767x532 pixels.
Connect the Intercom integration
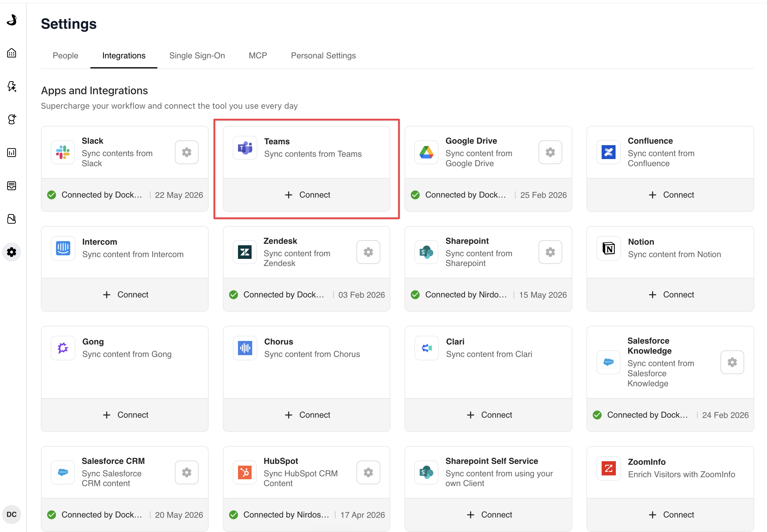125,295
